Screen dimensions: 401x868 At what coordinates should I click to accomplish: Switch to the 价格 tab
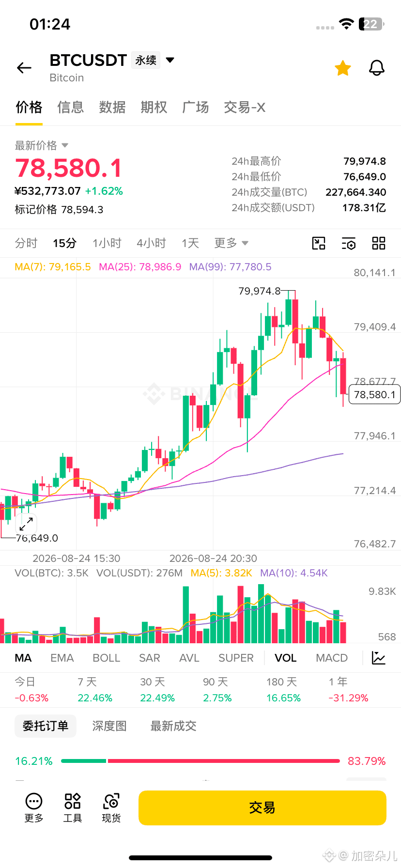pyautogui.click(x=29, y=107)
